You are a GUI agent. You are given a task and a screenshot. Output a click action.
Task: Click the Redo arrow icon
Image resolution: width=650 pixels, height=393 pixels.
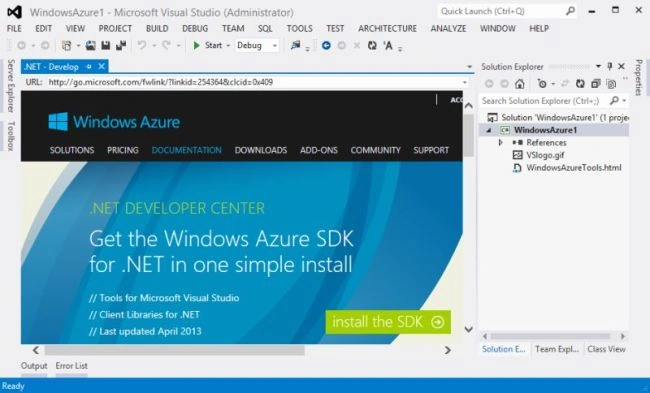click(x=166, y=45)
